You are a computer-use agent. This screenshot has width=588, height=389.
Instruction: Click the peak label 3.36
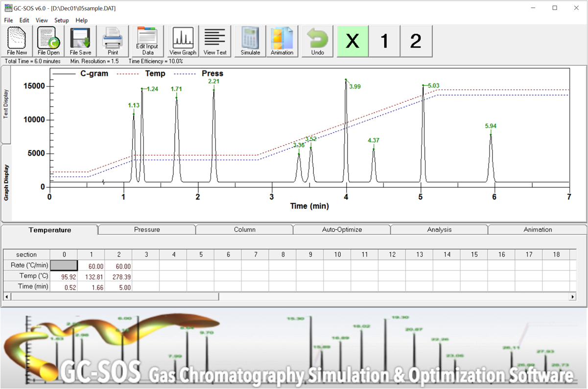pyautogui.click(x=299, y=145)
